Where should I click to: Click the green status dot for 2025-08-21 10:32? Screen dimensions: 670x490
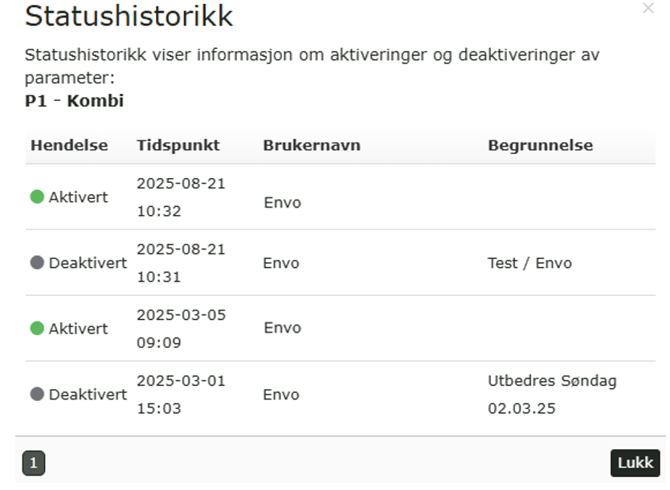[38, 198]
